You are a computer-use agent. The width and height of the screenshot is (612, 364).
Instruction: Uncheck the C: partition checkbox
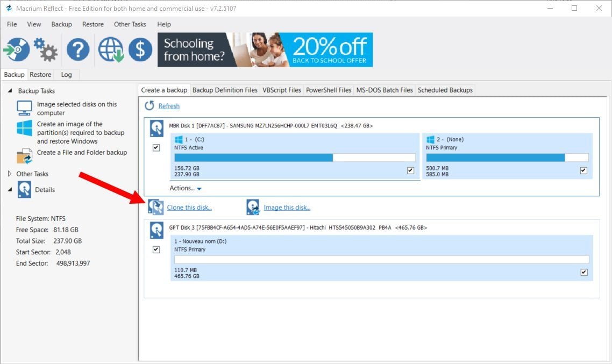point(410,170)
